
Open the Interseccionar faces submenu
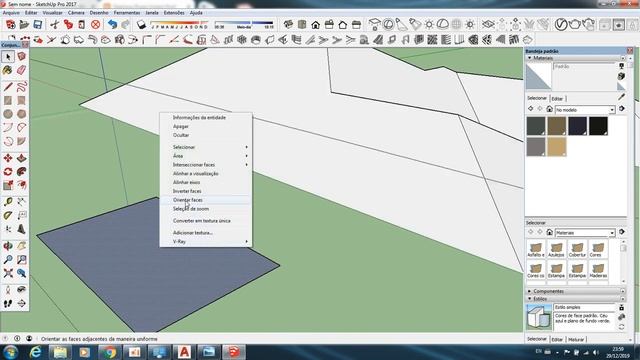206,165
